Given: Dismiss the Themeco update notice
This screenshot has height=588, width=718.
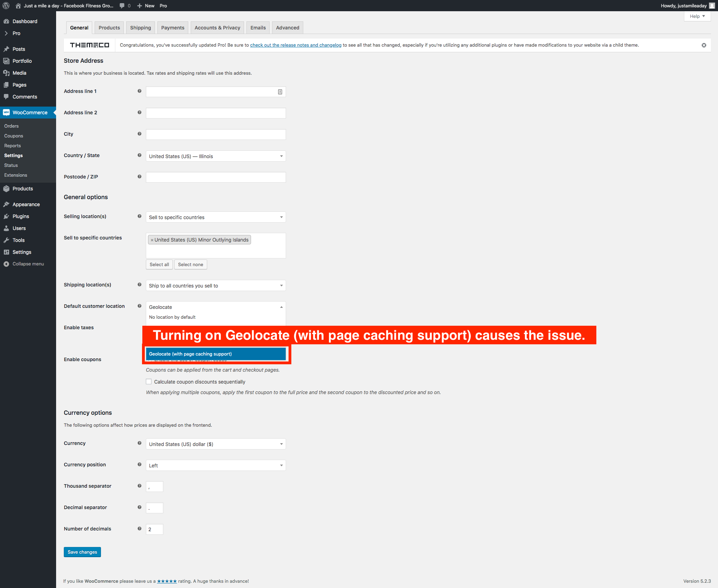Looking at the screenshot, I should [704, 45].
